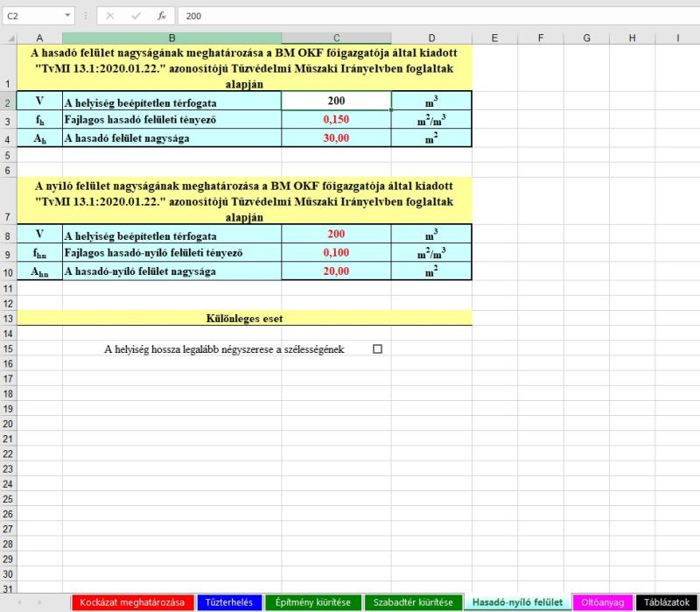
Task: Click the m²/m³ unit in row 9
Action: click(431, 253)
